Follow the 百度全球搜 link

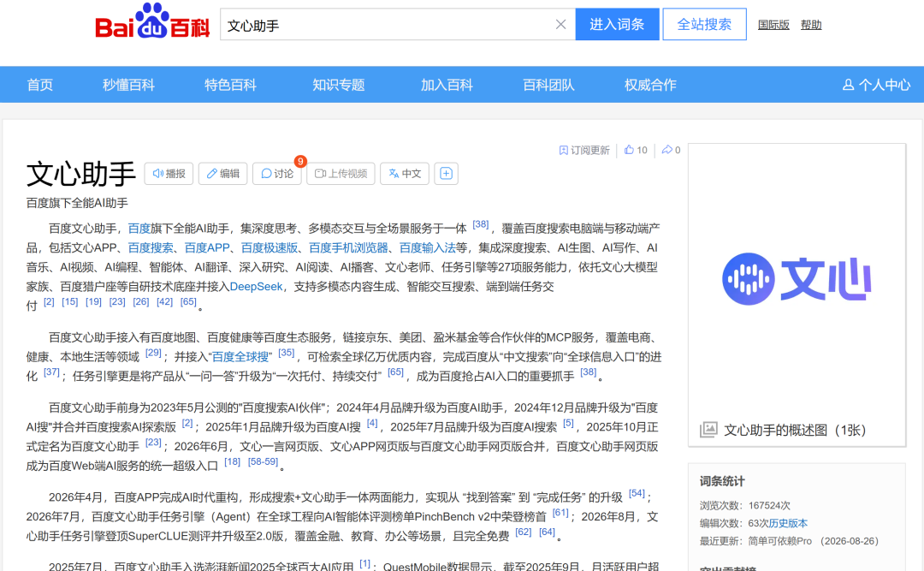coord(240,357)
